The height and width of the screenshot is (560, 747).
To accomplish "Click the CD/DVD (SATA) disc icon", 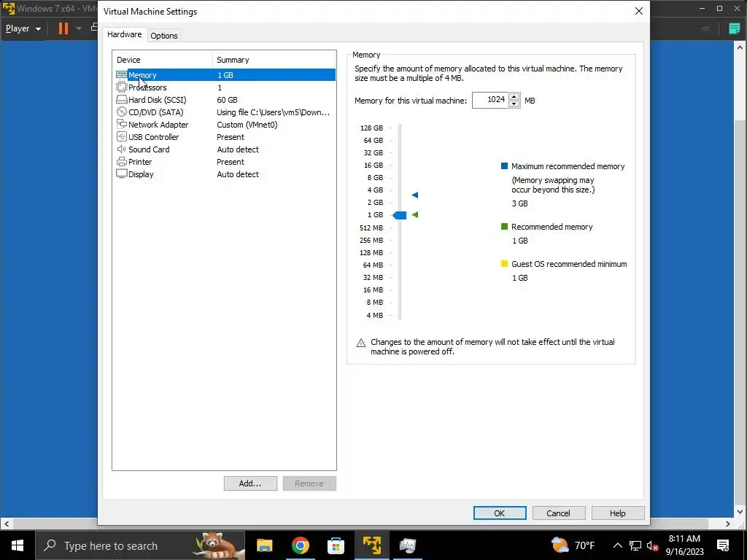I will tap(122, 112).
